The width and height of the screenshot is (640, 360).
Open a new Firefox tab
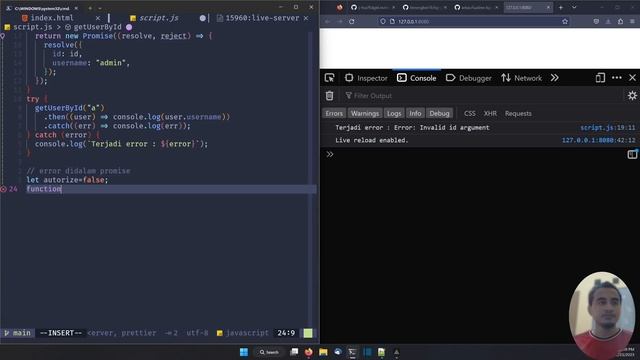(x=561, y=7)
